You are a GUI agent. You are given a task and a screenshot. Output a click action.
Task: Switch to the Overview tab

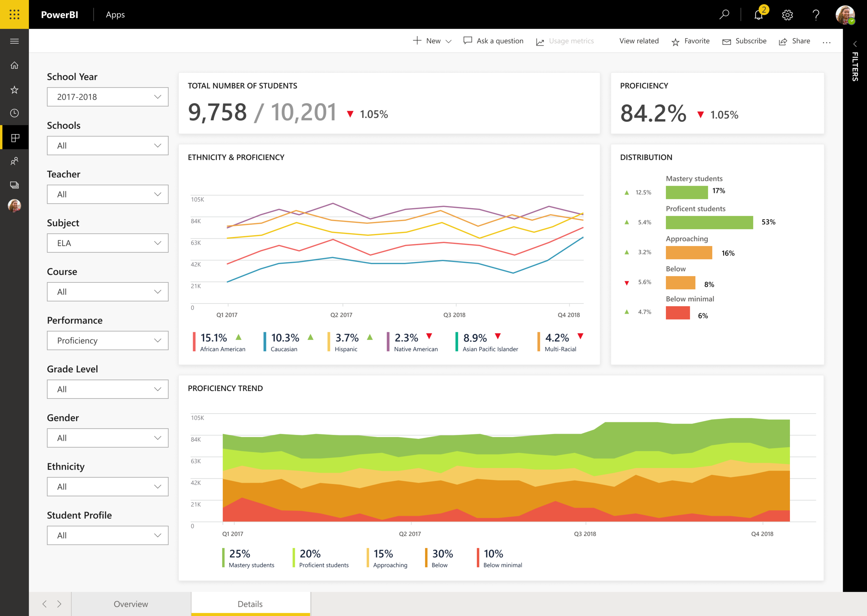131,604
